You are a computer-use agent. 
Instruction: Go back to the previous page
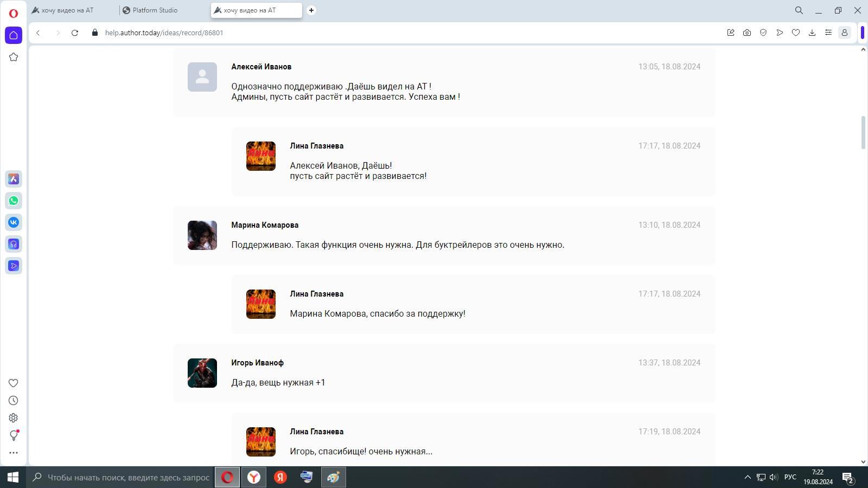[x=38, y=33]
